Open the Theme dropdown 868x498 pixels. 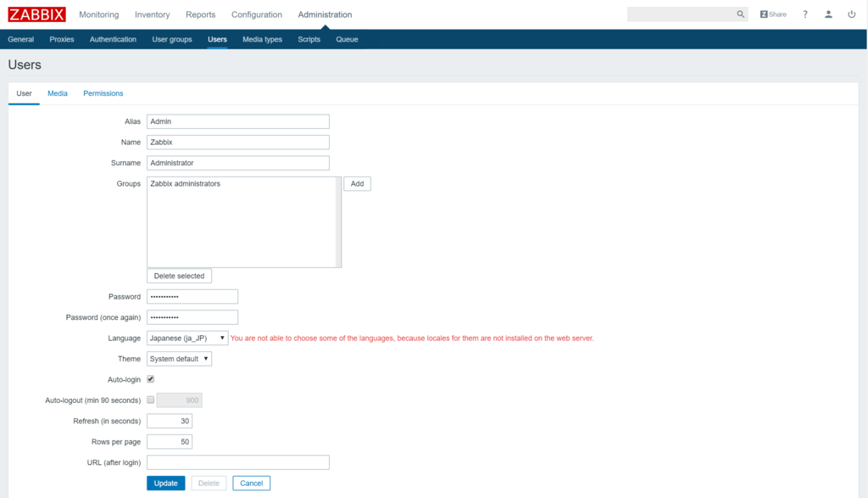(179, 359)
